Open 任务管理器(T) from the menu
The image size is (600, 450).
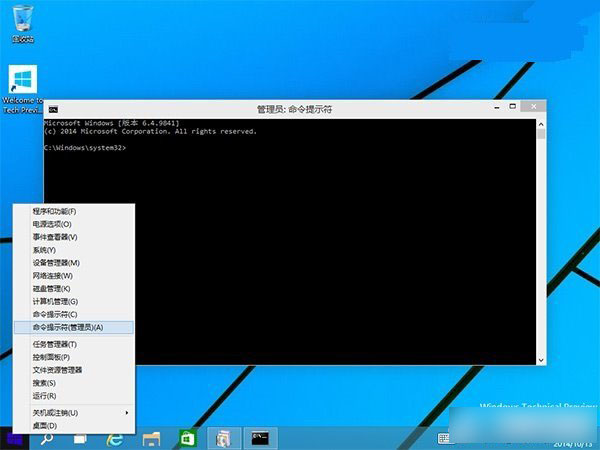[54, 344]
